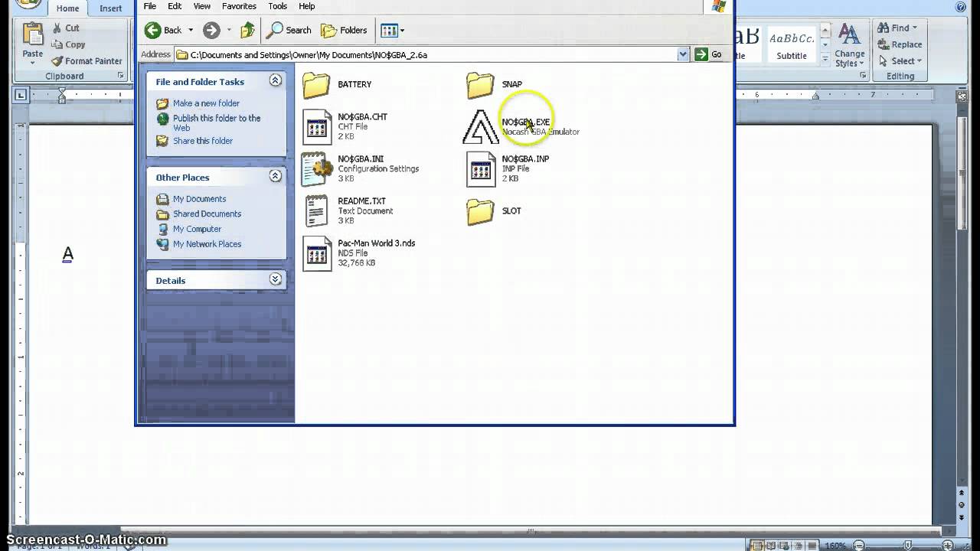Expand the Details panel

point(276,279)
